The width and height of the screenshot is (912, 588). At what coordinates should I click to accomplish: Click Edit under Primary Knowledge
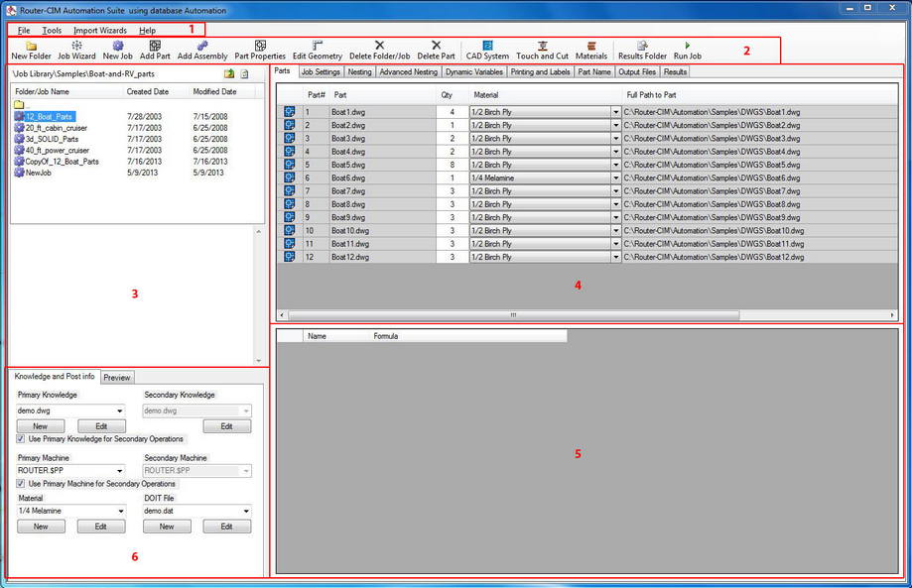pos(101,426)
